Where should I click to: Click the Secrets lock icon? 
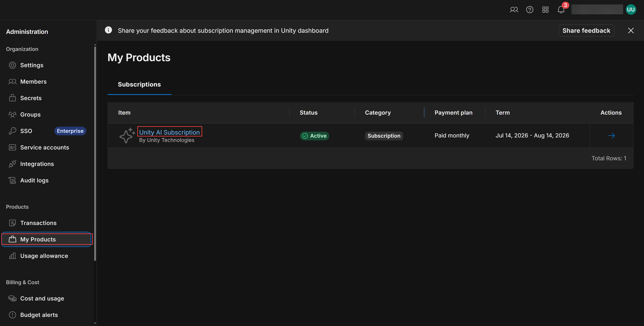pos(12,98)
